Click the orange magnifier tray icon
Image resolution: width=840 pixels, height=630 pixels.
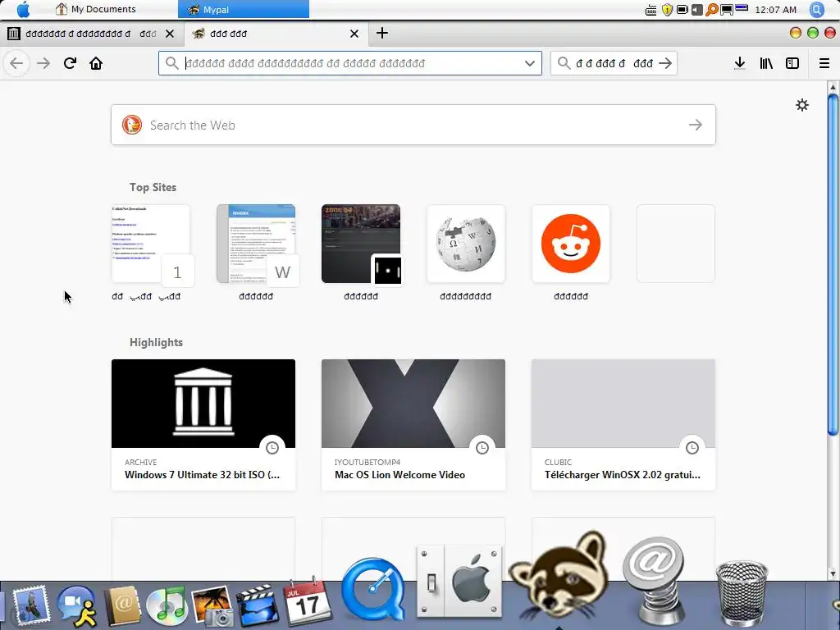click(711, 10)
